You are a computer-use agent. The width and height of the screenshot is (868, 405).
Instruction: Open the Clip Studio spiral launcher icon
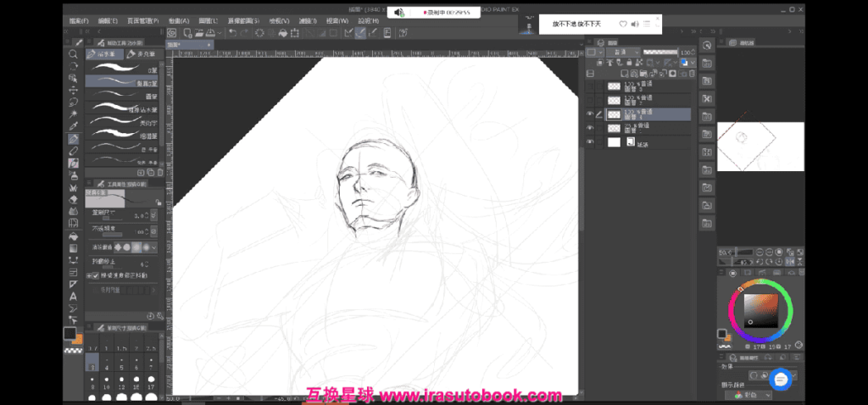click(x=171, y=33)
